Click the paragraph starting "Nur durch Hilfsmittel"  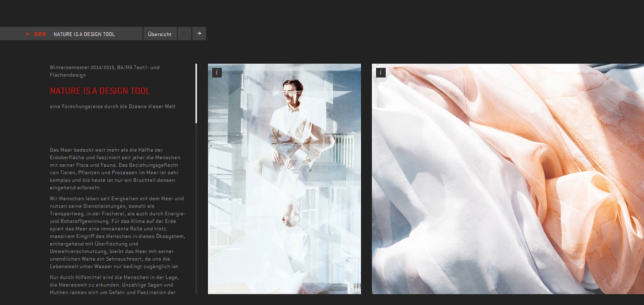114,284
